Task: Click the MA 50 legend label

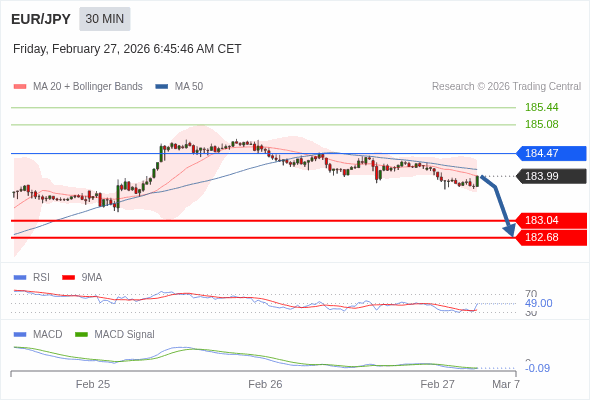Action: (x=189, y=87)
